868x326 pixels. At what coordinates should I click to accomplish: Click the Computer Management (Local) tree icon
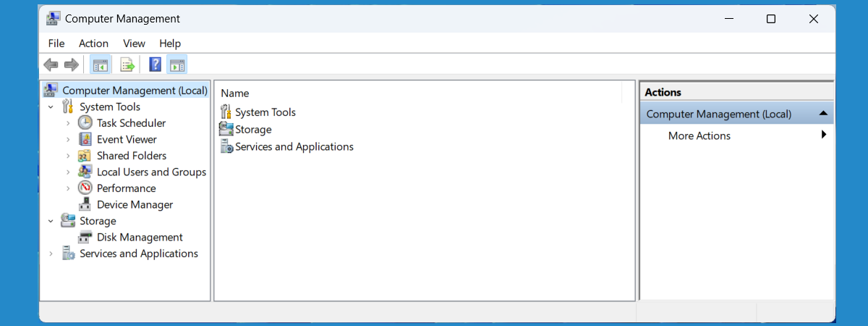click(x=51, y=91)
